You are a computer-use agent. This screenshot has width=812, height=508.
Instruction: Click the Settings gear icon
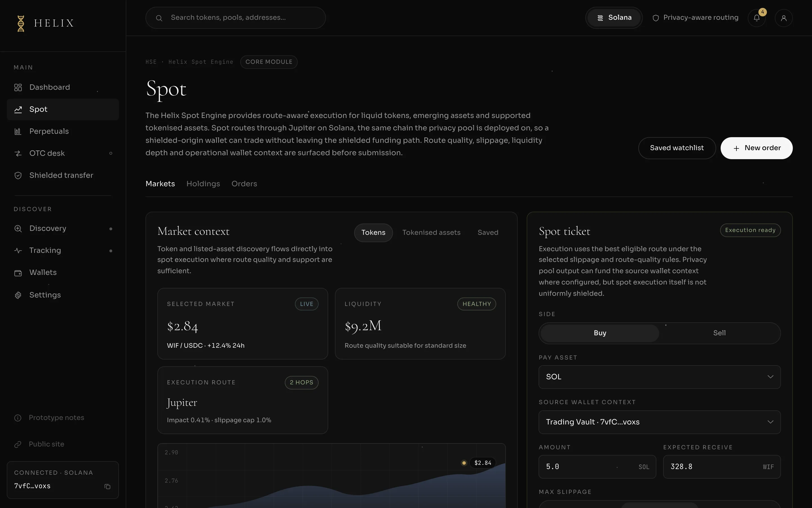click(x=18, y=295)
